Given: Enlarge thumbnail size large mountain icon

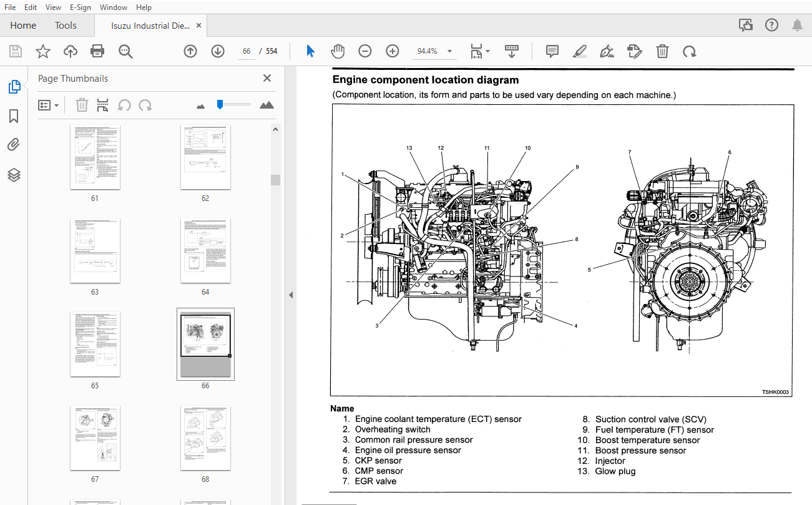Looking at the screenshot, I should pyautogui.click(x=267, y=105).
